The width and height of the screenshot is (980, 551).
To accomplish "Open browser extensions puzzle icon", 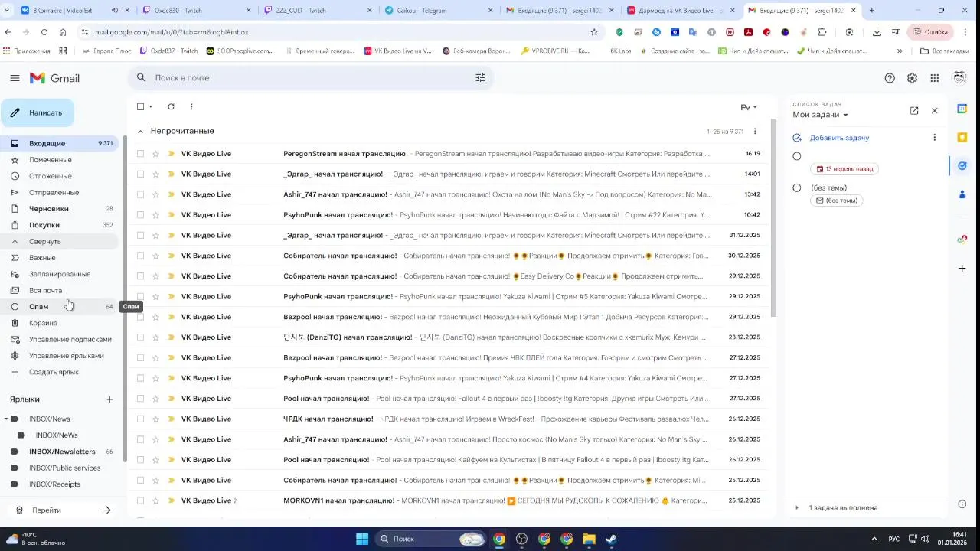I will click(822, 32).
